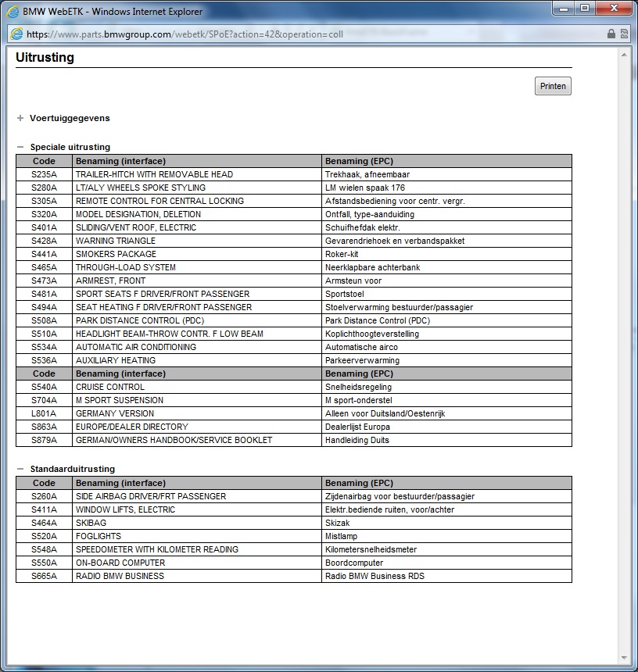Click scrollbar up arrow
Viewport: 638px width, 672px height.
pos(624,55)
